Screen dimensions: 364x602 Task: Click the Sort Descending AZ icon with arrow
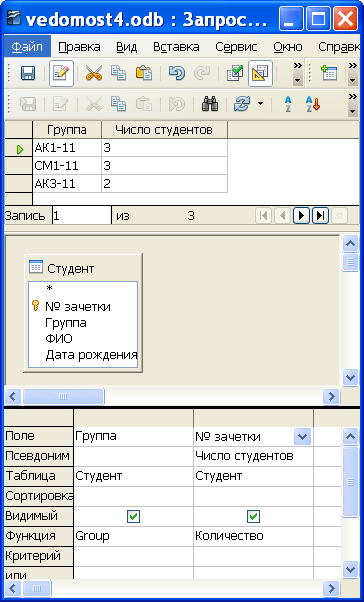point(313,104)
